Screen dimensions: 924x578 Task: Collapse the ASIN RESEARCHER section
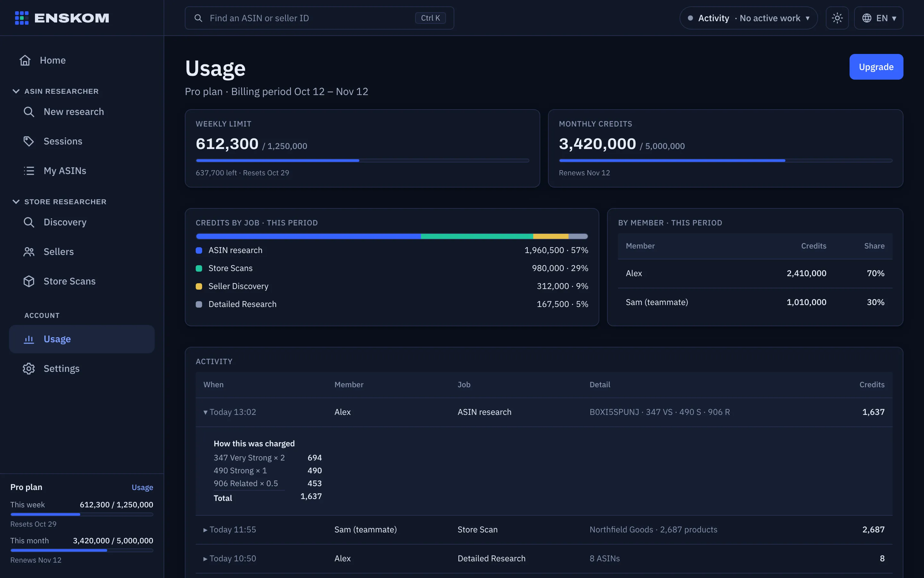16,92
